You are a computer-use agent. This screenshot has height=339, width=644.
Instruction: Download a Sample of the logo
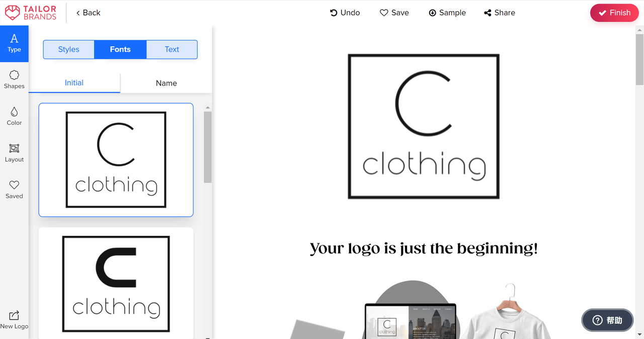[447, 13]
